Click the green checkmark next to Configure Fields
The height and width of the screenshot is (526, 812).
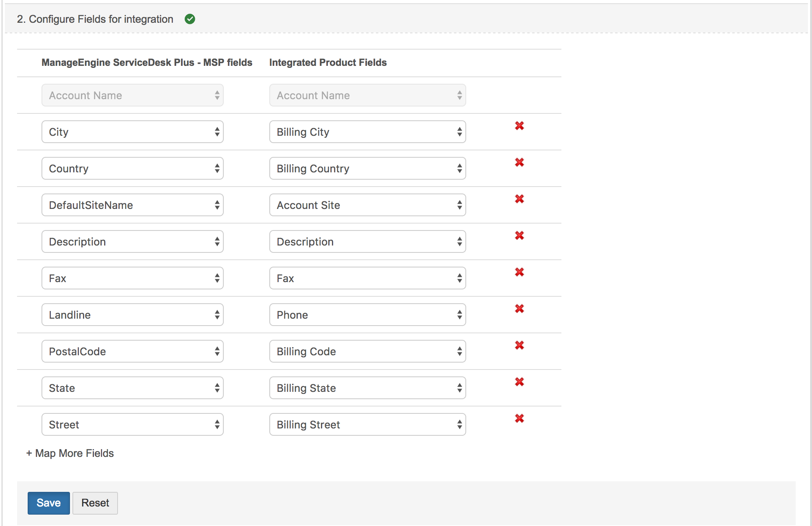click(190, 19)
